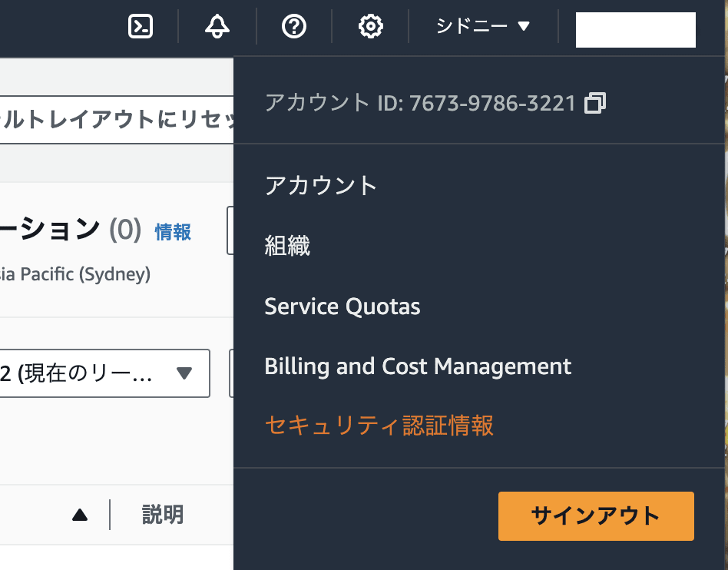Open the アカウント menu item

[320, 185]
